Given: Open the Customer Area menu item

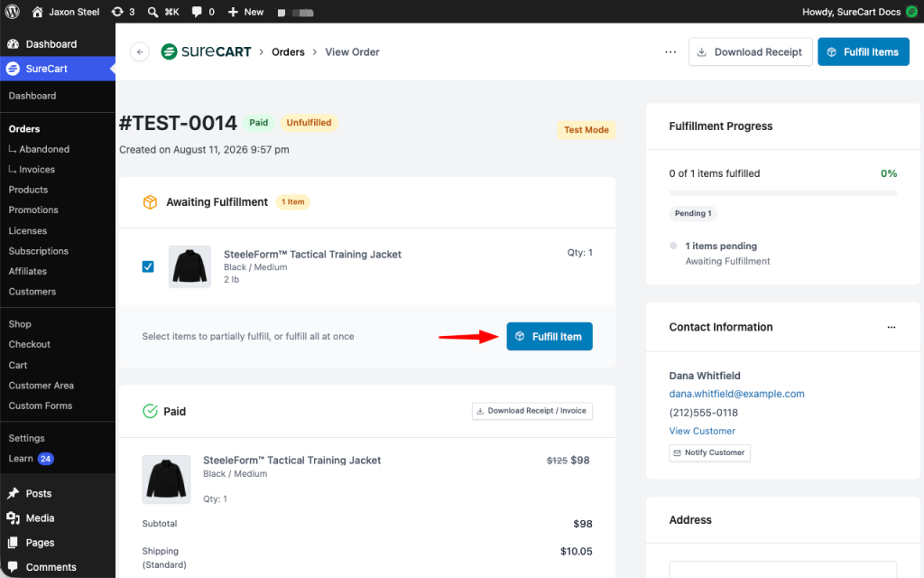Looking at the screenshot, I should coord(42,385).
